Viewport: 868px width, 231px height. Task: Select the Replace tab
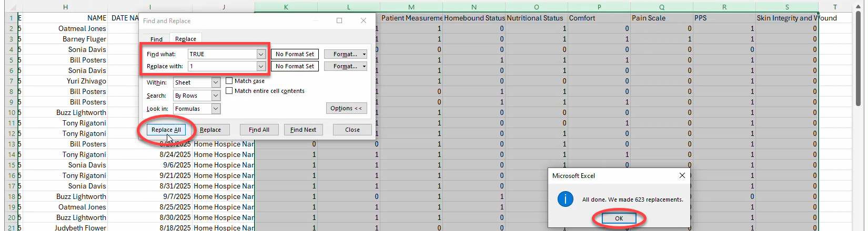pos(185,39)
